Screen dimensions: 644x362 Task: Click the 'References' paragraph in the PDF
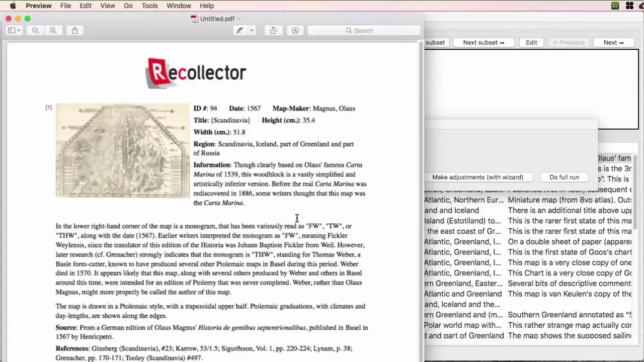click(x=204, y=353)
